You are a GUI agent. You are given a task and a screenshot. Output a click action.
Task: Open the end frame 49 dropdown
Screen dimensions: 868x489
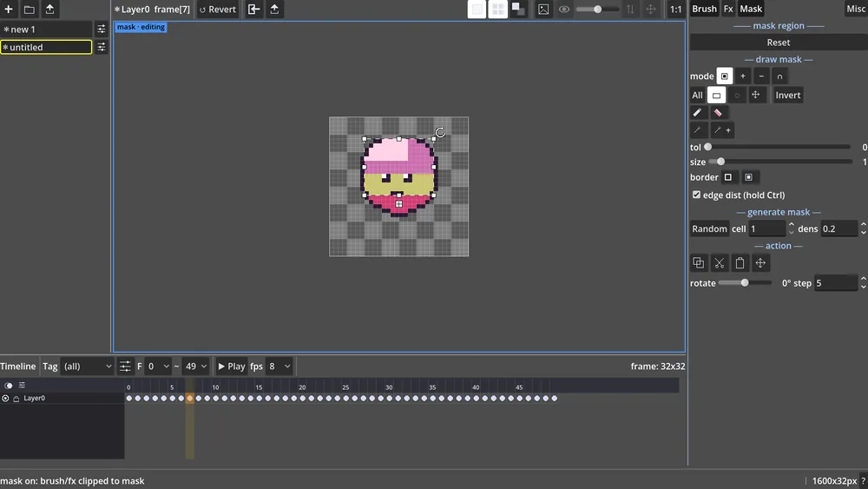point(196,367)
